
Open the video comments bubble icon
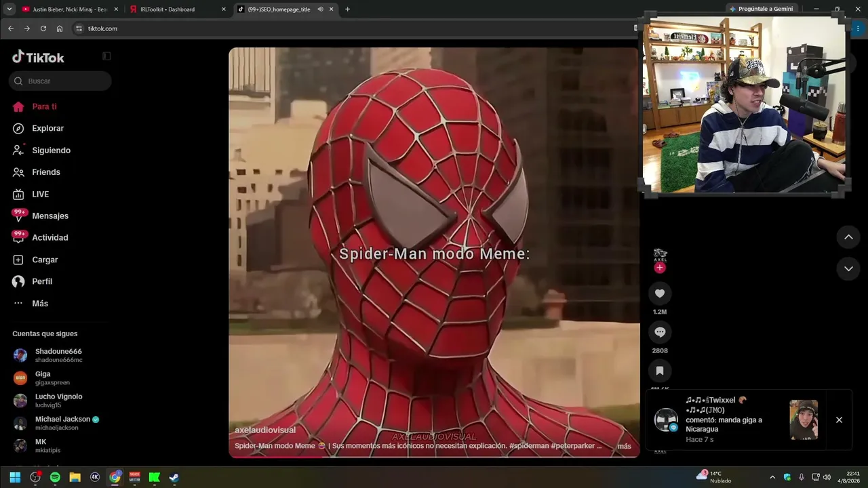pos(660,332)
